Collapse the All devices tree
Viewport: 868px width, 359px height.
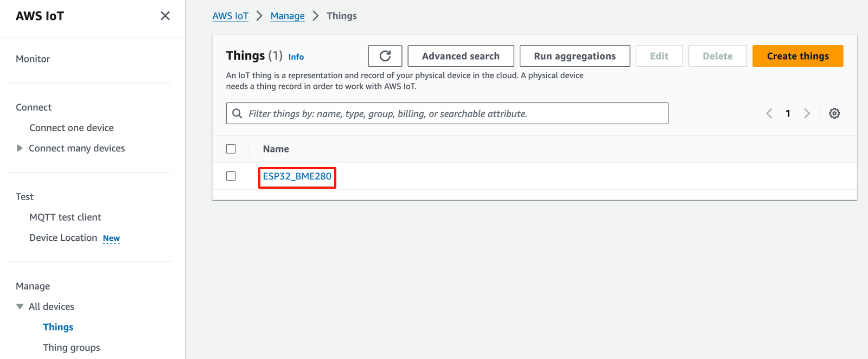click(x=20, y=306)
